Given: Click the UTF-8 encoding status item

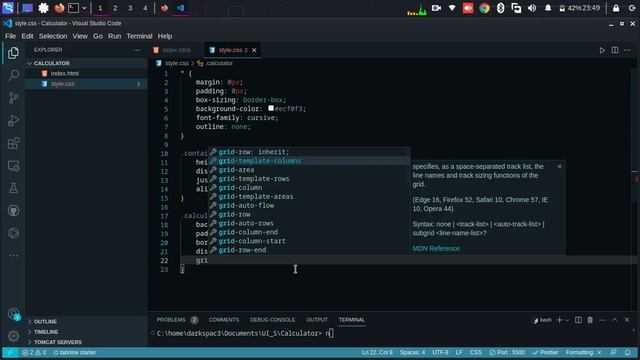Looking at the screenshot, I should (x=440, y=352).
